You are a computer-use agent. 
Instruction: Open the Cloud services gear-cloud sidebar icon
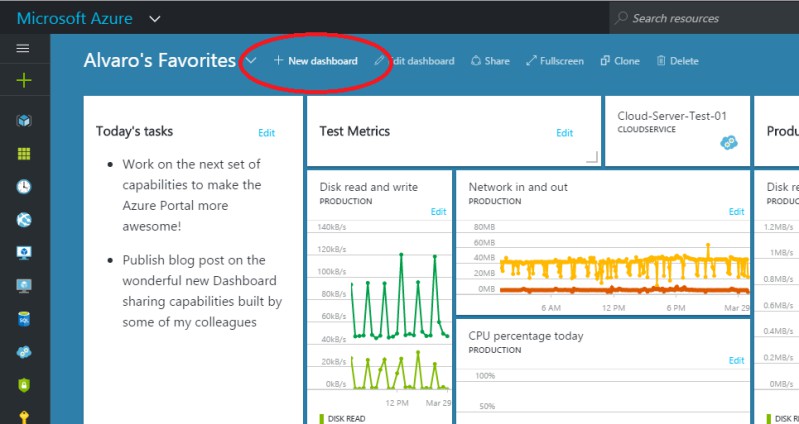24,352
